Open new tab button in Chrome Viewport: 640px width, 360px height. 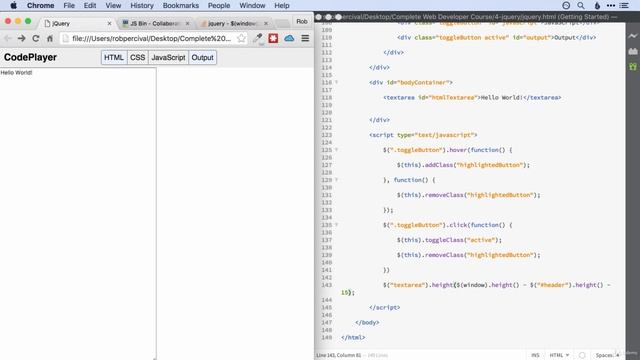(x=282, y=24)
